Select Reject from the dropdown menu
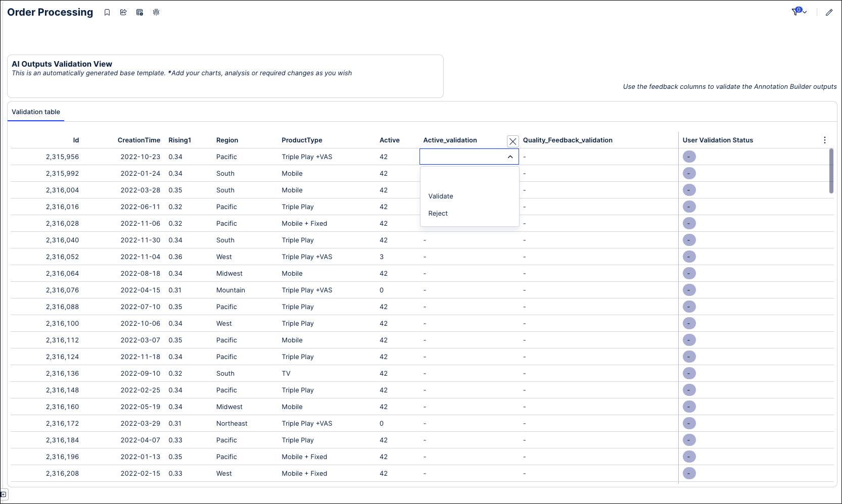This screenshot has width=842, height=504. click(x=438, y=213)
